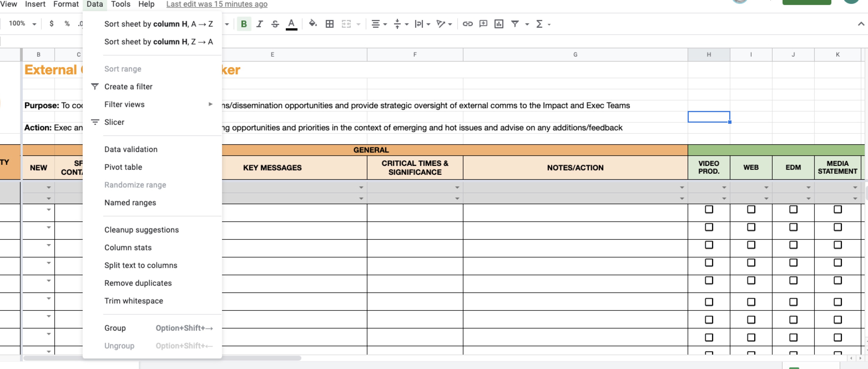The width and height of the screenshot is (868, 369).
Task: Open the borders tool
Action: click(x=329, y=24)
